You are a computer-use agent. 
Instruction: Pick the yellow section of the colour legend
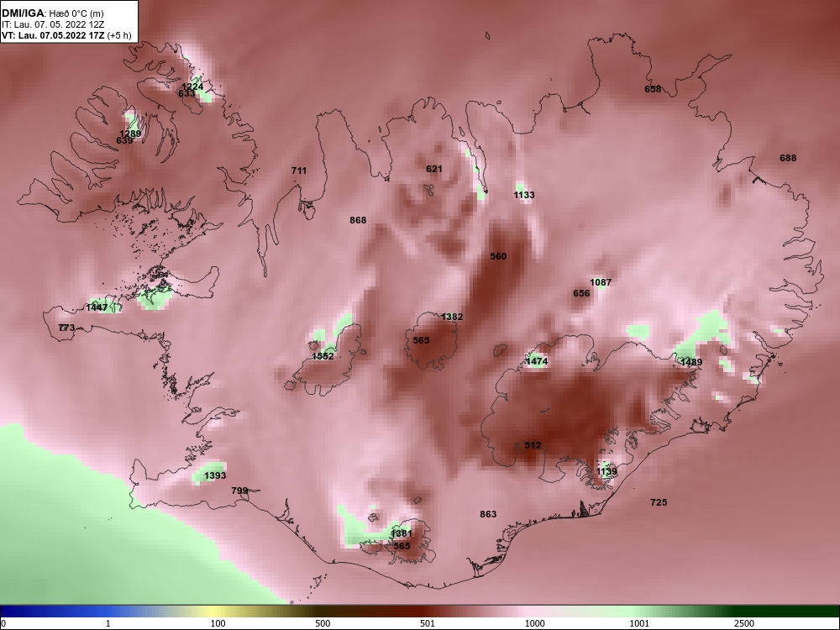214,612
